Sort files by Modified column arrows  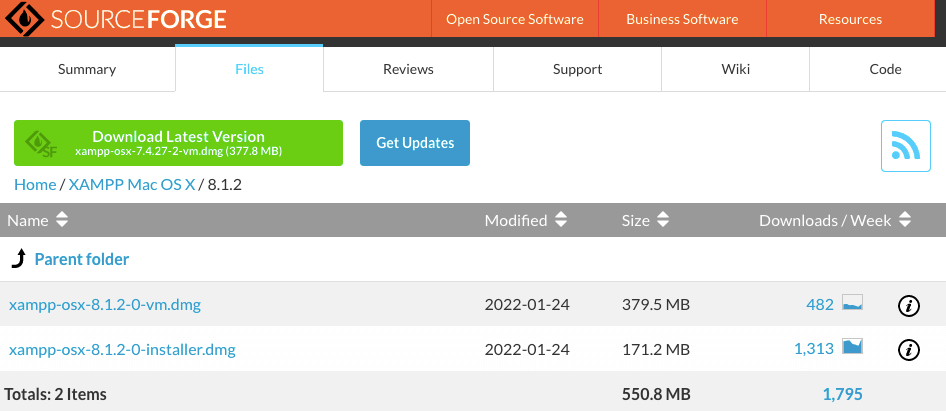561,220
